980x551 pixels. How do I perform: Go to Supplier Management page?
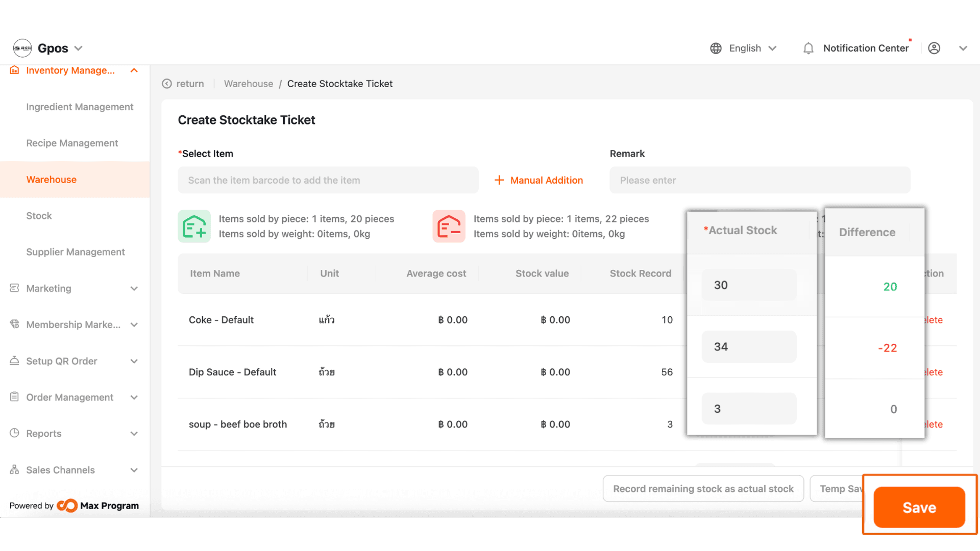(76, 252)
